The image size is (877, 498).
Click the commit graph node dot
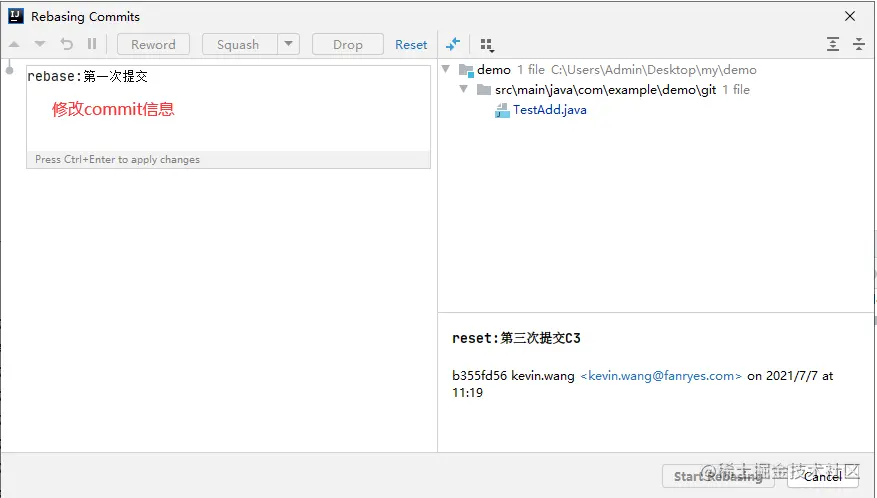pos(10,71)
